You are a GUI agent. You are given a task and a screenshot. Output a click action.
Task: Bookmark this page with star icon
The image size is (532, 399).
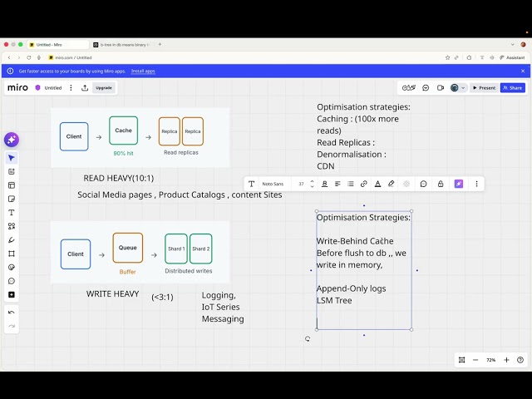tap(447, 57)
